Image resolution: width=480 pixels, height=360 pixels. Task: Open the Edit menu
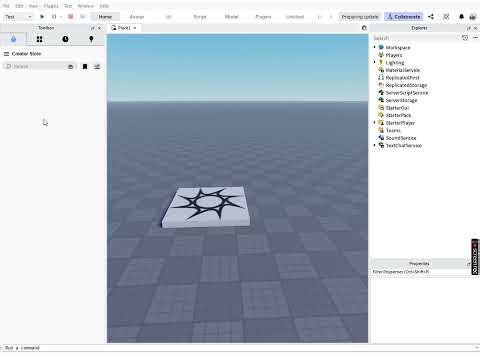[19, 6]
